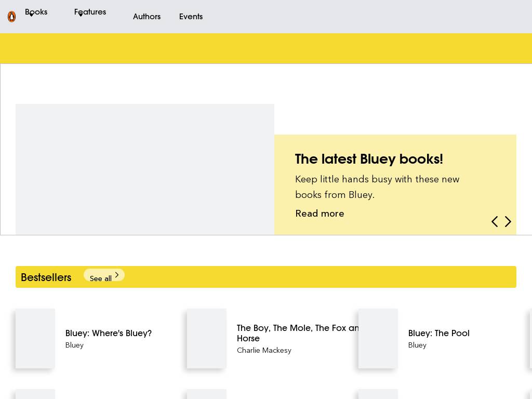Select the Bluey: The Pool title
The height and width of the screenshot is (399, 532).
[438, 333]
